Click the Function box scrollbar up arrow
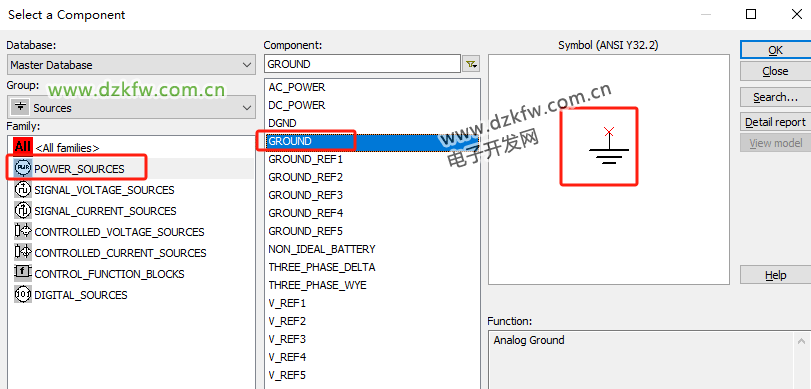The height and width of the screenshot is (389, 811). point(801,341)
